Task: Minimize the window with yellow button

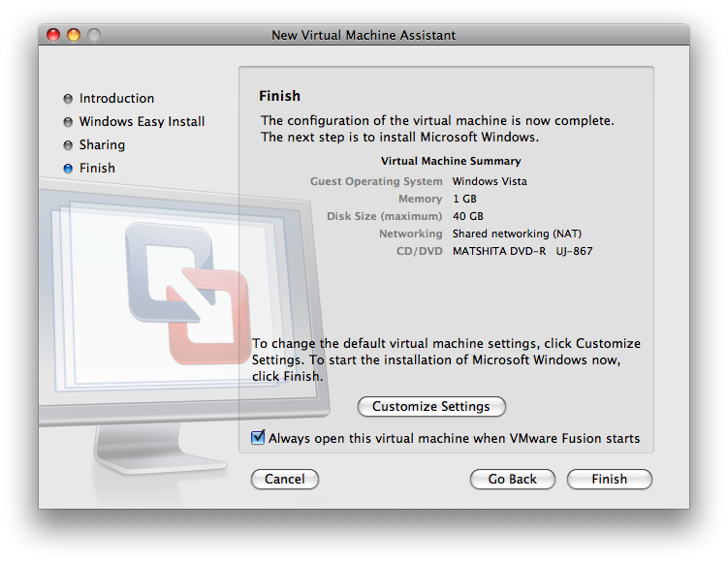Action: point(74,35)
